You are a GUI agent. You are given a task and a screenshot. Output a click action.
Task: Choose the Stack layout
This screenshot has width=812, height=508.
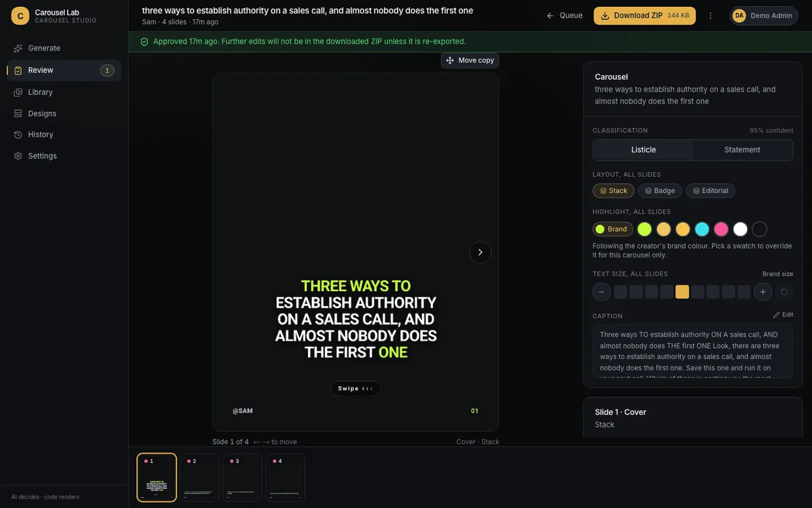coord(613,191)
